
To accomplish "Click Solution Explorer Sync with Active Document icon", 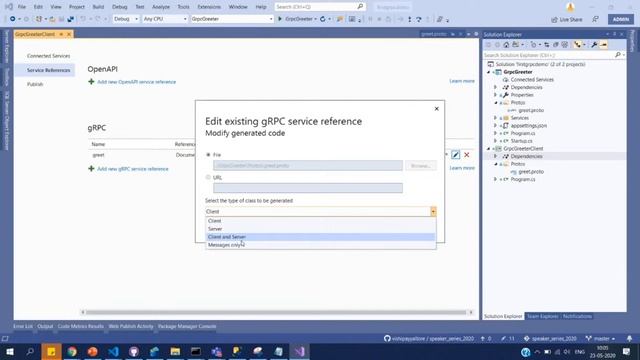I will [547, 45].
